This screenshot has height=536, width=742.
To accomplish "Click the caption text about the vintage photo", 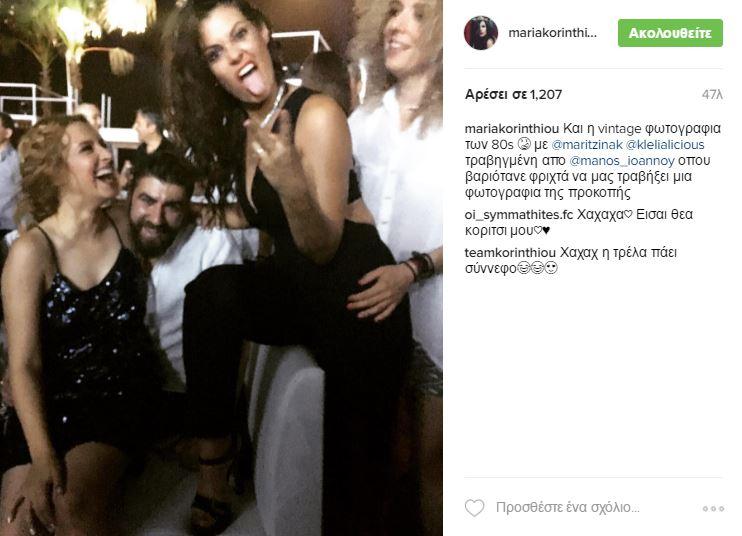I will pos(593,160).
